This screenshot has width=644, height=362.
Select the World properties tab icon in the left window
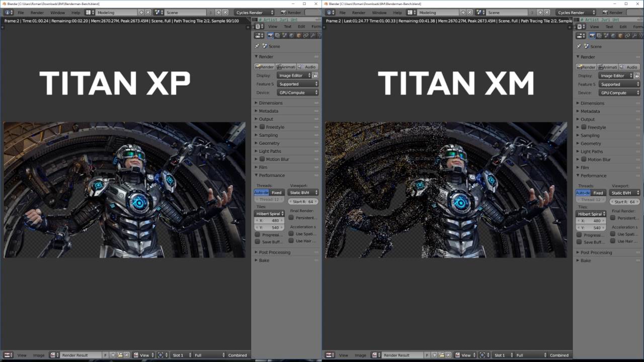click(292, 36)
